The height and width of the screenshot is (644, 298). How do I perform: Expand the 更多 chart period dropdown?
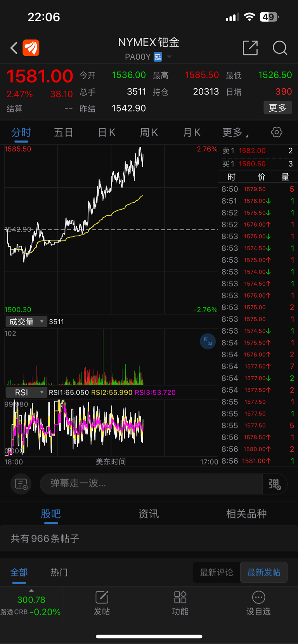coord(236,133)
